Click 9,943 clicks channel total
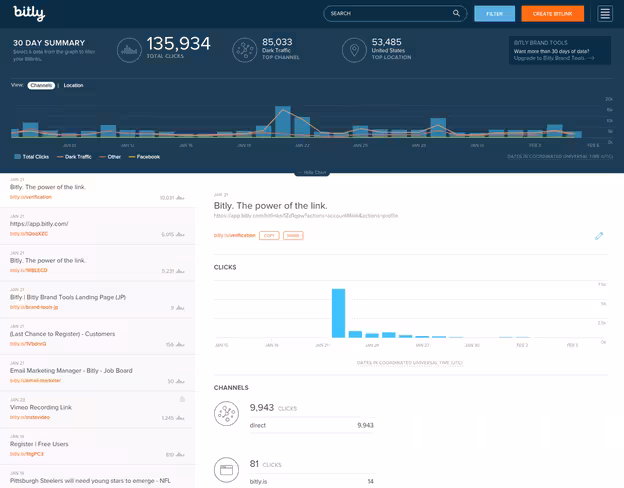Screen dimensions: 624x488 pos(262,408)
